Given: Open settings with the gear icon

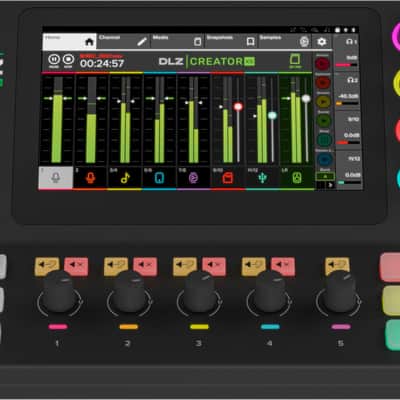Looking at the screenshot, I should (322, 42).
